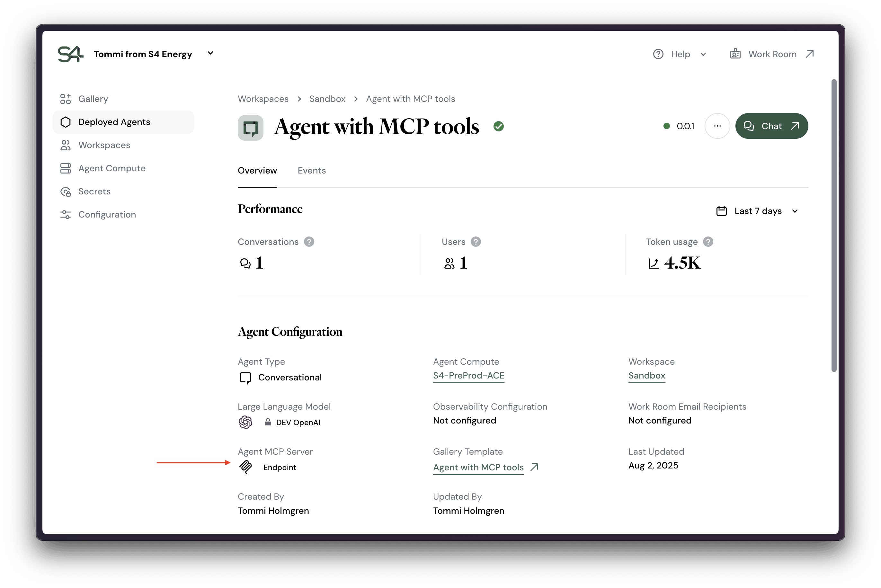Select the Workspaces people icon in sidebar
This screenshot has width=881, height=588.
click(x=66, y=145)
